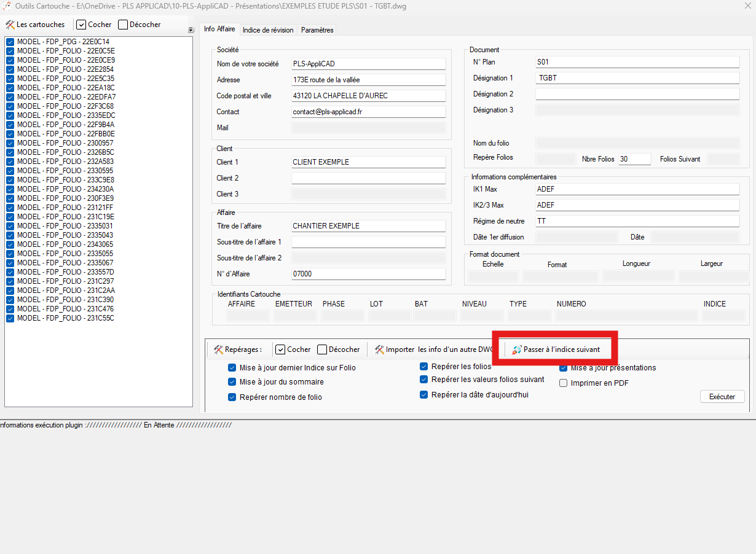Click the Les cartouches tools icon
This screenshot has height=554, width=756.
10,25
